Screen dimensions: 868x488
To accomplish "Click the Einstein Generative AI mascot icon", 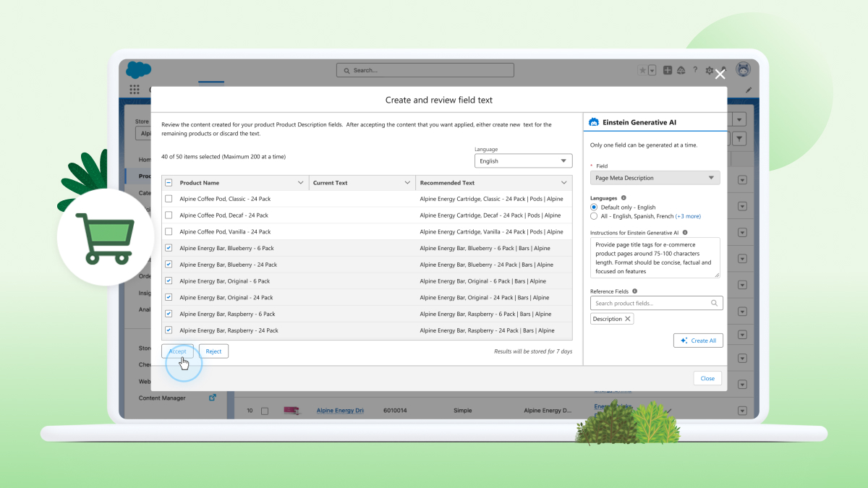I will point(595,121).
